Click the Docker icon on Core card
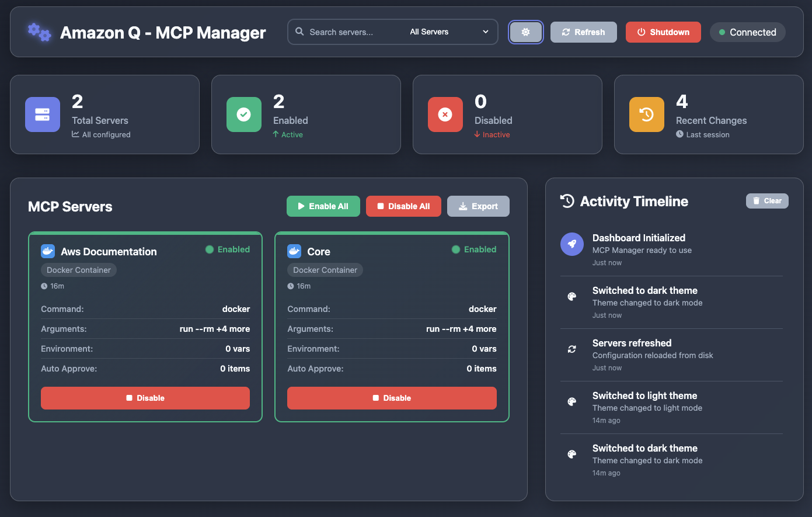This screenshot has height=517, width=812. pyautogui.click(x=294, y=251)
